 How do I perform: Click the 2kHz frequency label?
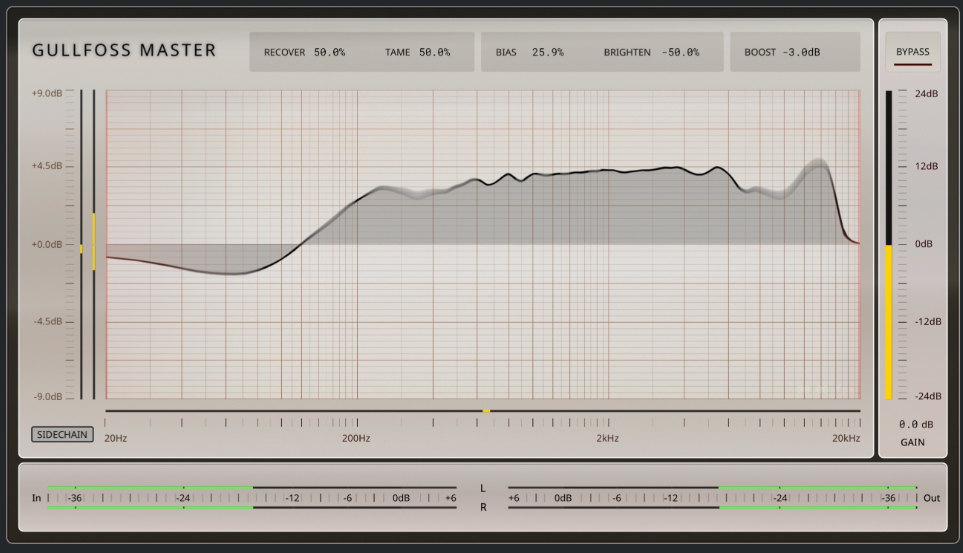(607, 438)
